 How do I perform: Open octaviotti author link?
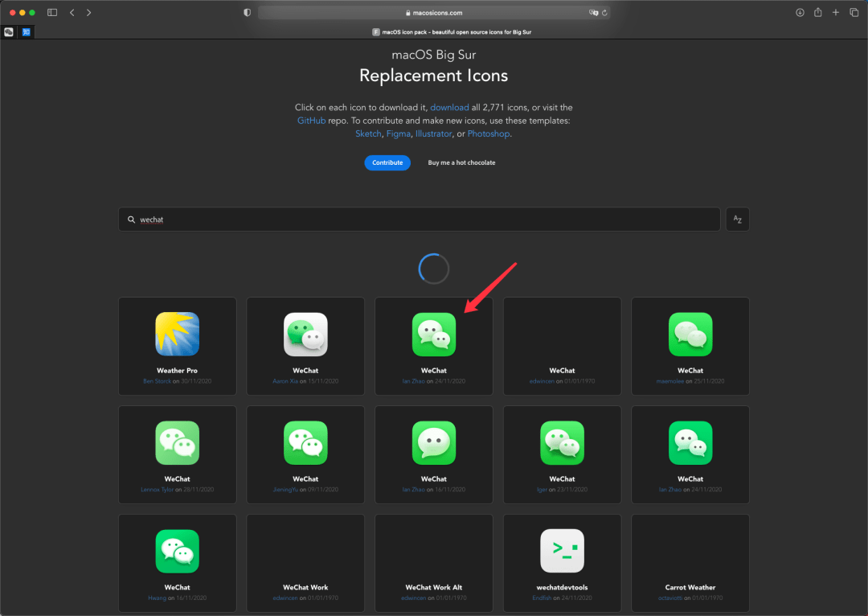pyautogui.click(x=670, y=598)
